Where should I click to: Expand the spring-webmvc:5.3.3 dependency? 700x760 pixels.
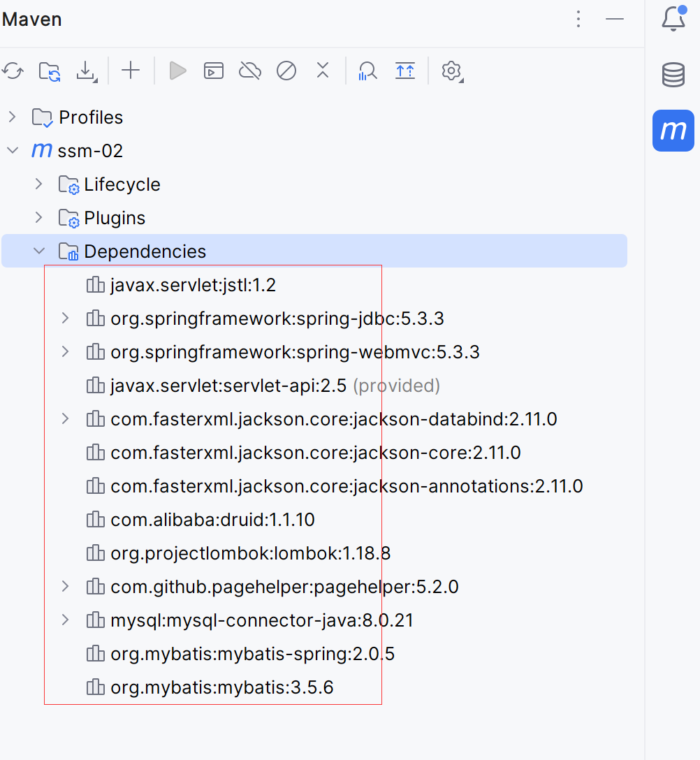pos(65,352)
